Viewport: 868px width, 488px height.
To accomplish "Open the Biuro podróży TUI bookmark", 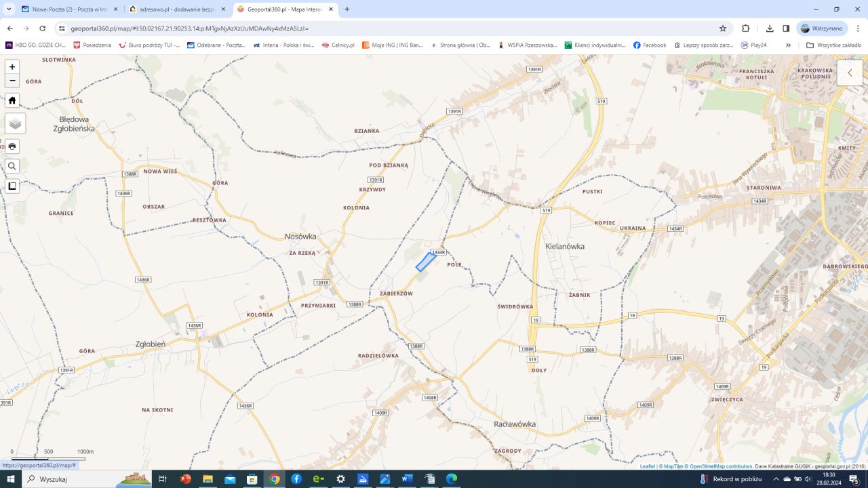I will [x=149, y=45].
